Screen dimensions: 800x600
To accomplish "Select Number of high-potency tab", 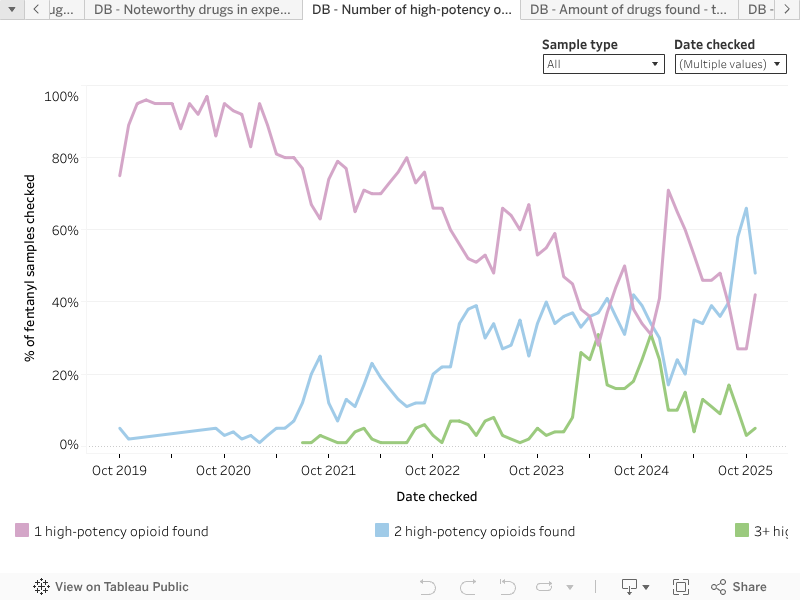I will [411, 10].
